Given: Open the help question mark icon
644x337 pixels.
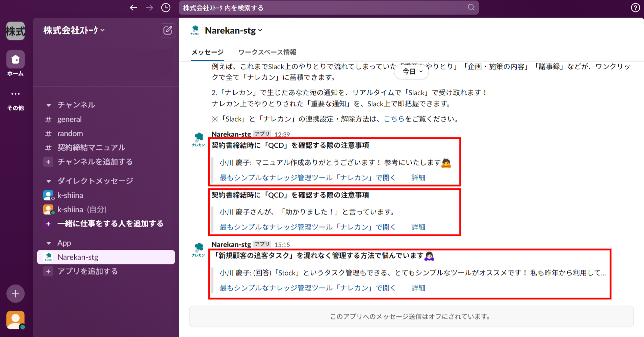Looking at the screenshot, I should (635, 7).
